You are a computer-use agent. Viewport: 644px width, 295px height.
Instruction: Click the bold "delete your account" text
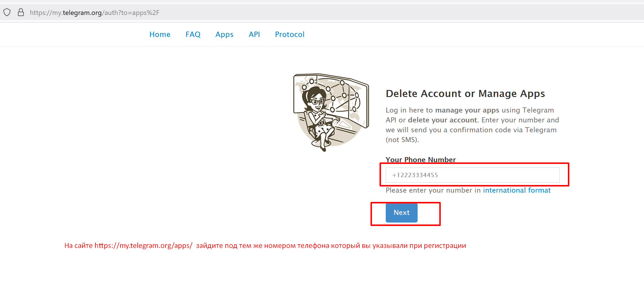coord(443,120)
